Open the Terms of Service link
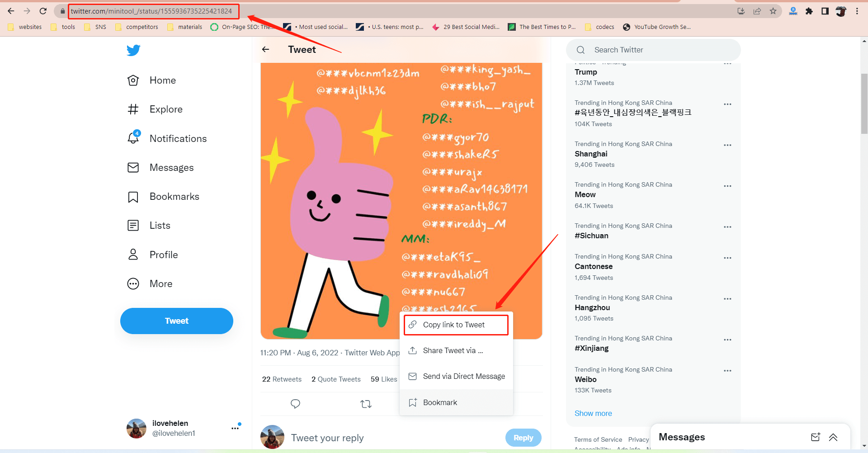The height and width of the screenshot is (453, 868). click(x=598, y=439)
